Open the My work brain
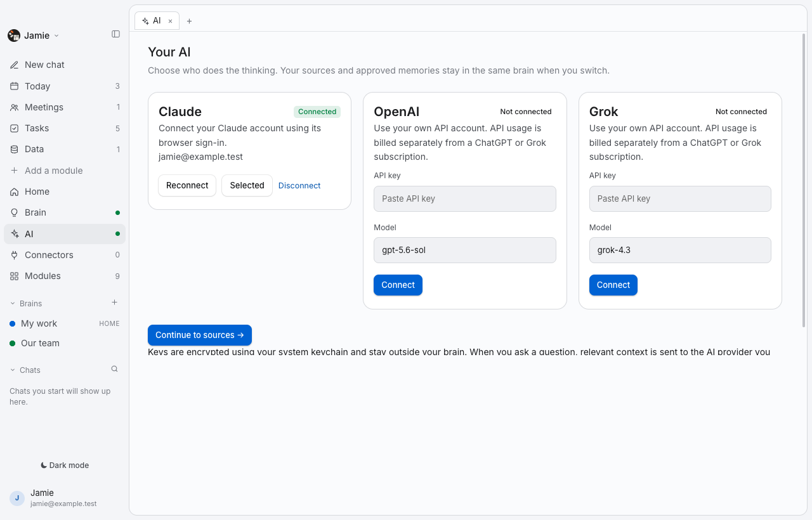 pos(65,323)
